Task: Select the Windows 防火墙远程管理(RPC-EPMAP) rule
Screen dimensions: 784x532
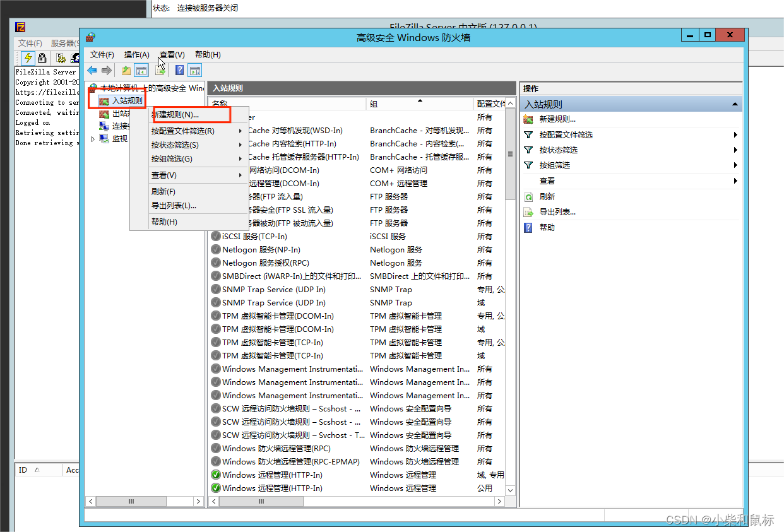Action: tap(358, 462)
